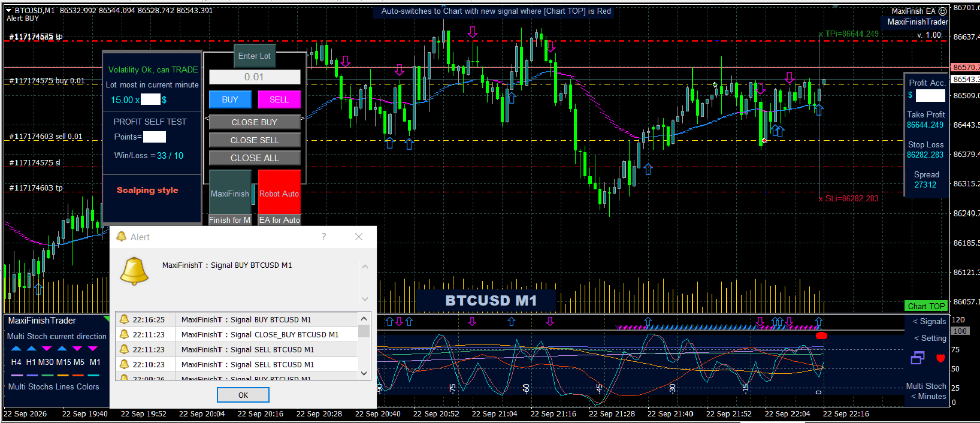
Task: Expand the Setting section
Action: [x=930, y=339]
